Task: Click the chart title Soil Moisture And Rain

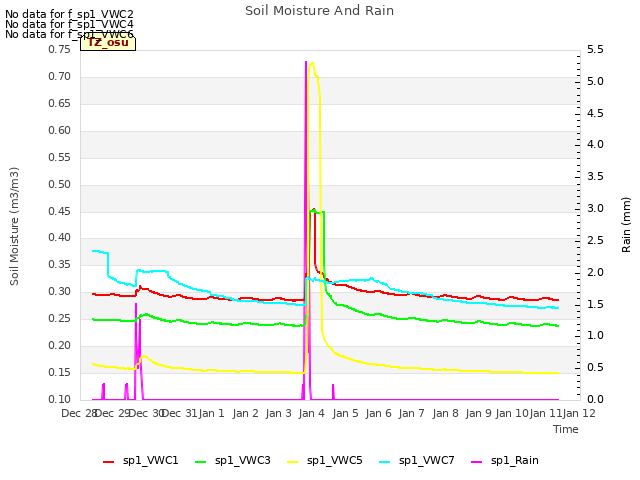Action: coord(320,11)
